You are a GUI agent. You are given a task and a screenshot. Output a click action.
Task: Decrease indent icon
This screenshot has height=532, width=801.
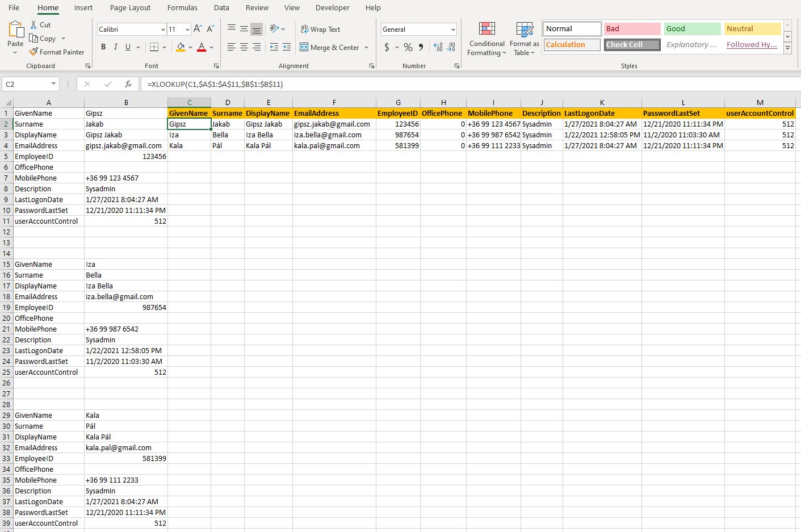pyautogui.click(x=274, y=47)
